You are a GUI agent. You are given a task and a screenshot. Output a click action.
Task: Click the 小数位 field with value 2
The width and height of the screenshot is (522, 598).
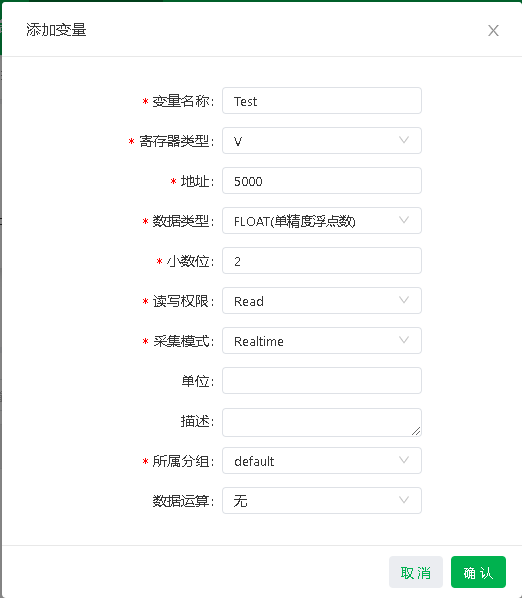click(x=322, y=261)
